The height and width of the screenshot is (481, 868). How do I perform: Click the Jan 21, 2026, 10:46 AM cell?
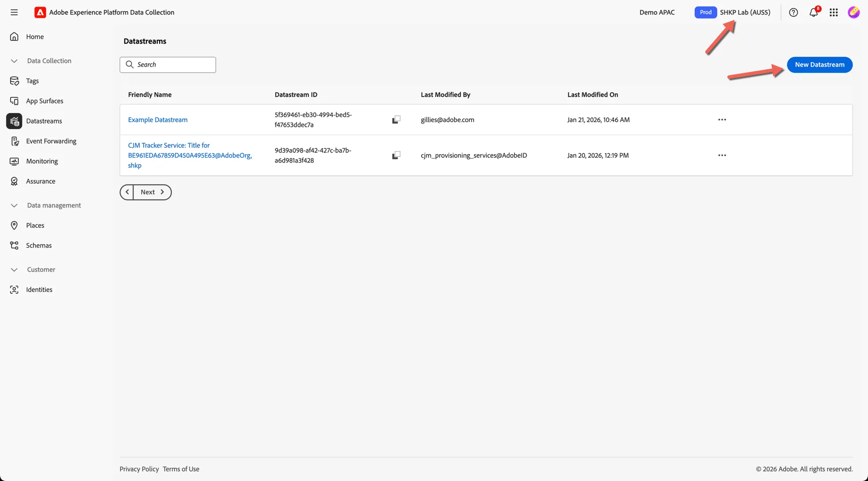pyautogui.click(x=598, y=119)
